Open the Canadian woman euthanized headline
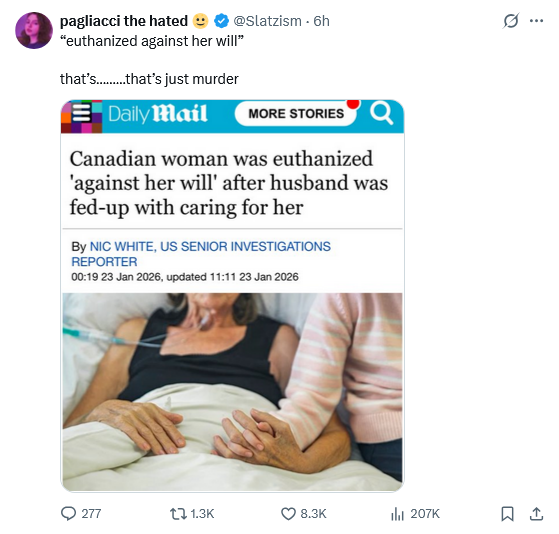The image size is (559, 534). (x=229, y=183)
